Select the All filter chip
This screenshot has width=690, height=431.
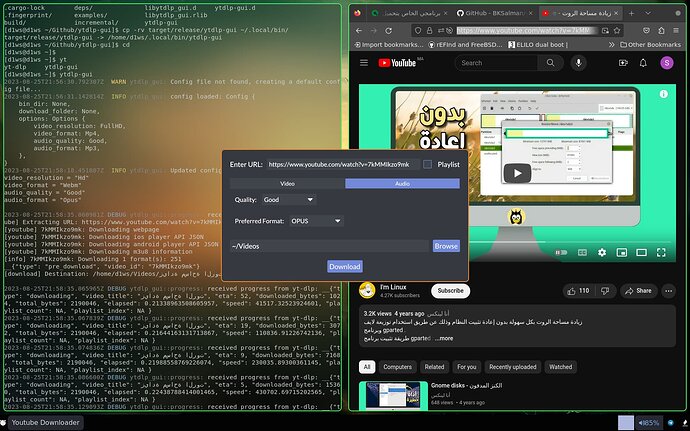tap(367, 367)
